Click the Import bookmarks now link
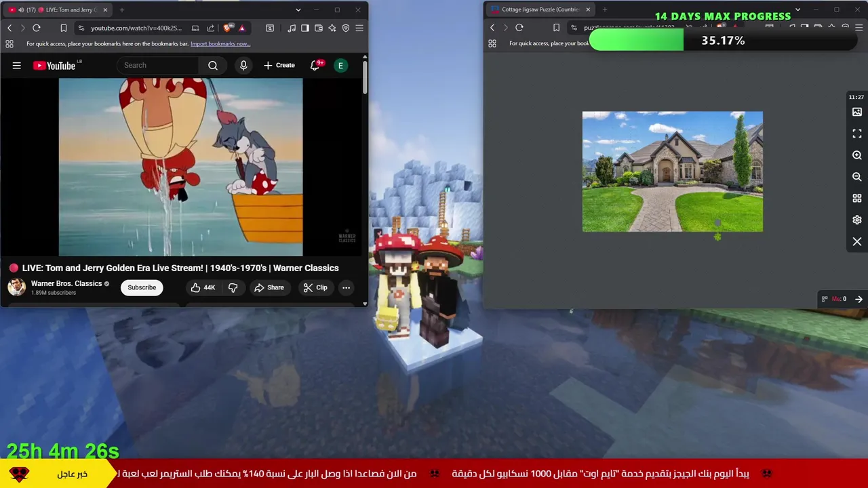Screen dimensions: 868x488 tap(220, 44)
